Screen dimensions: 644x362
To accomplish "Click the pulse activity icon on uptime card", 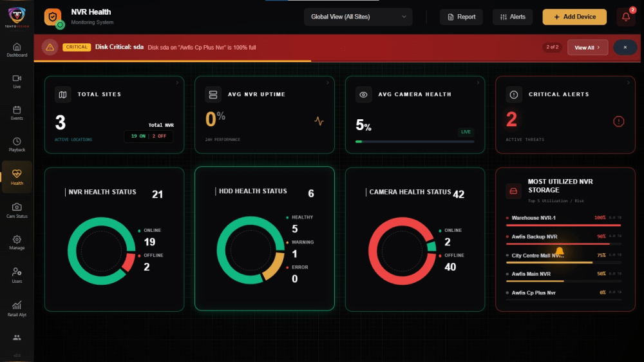I will [319, 121].
